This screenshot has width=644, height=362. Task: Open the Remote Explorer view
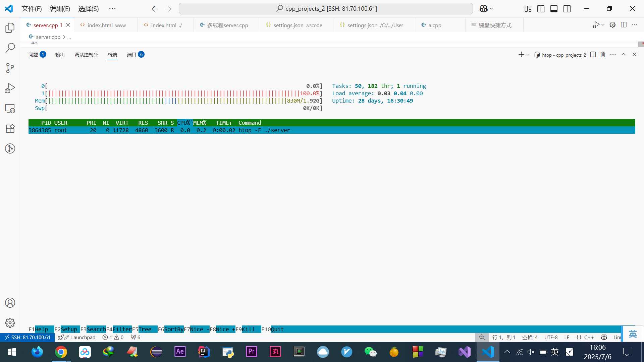coord(10,109)
